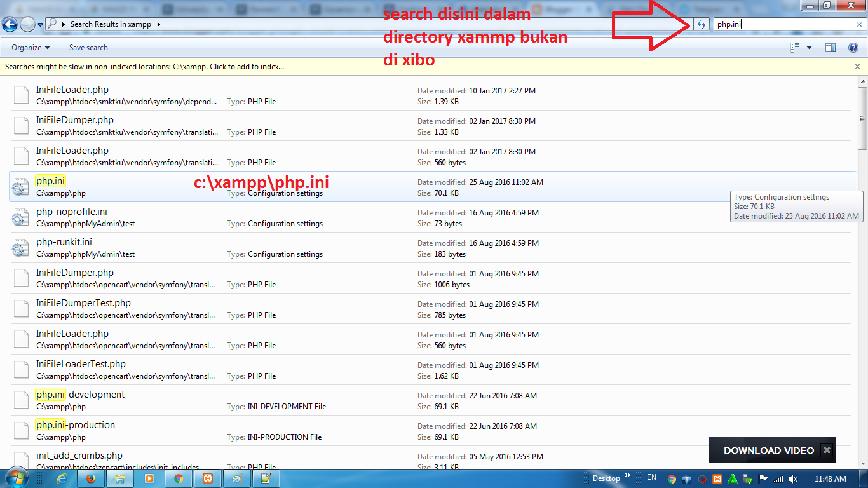Open Help with the question mark icon

click(x=853, y=48)
